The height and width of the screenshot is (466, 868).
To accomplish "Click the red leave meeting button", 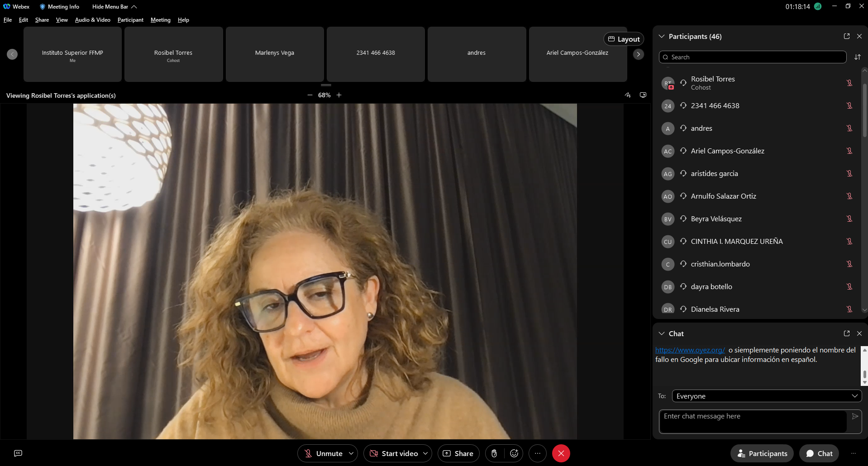I will coord(561,453).
